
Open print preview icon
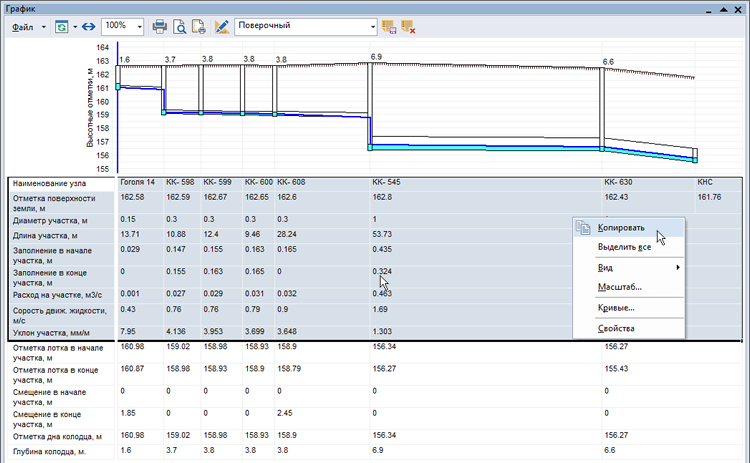(x=179, y=27)
